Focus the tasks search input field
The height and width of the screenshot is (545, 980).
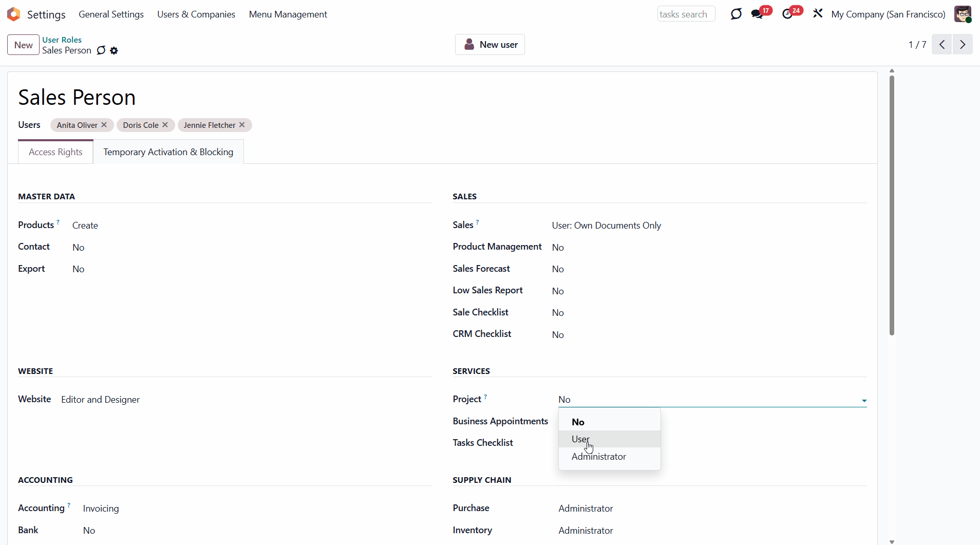686,14
